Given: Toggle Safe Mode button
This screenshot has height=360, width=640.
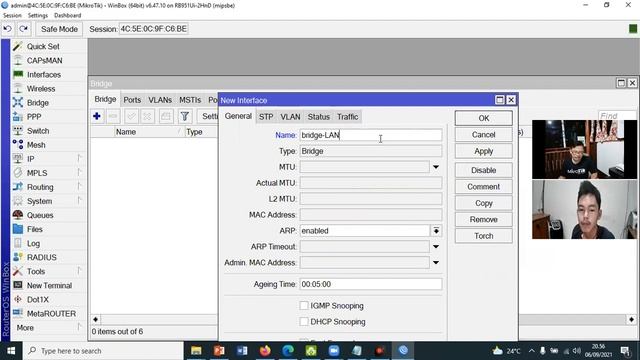Looking at the screenshot, I should pyautogui.click(x=59, y=29).
